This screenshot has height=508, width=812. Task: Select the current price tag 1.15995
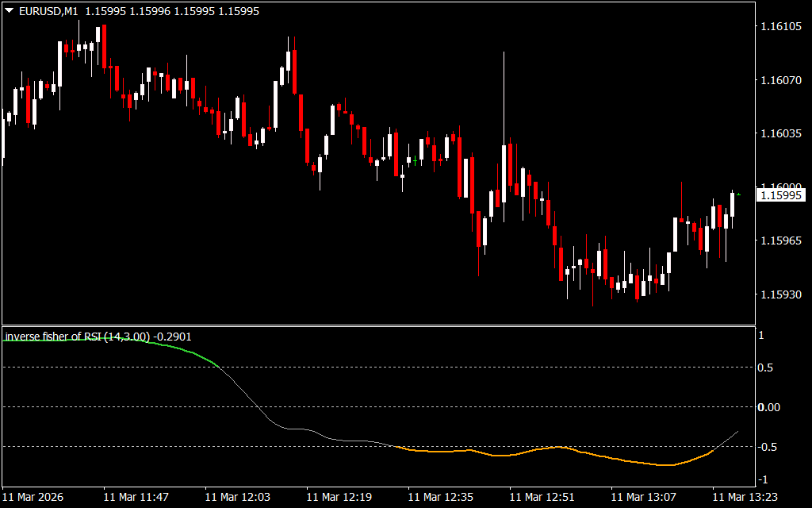pyautogui.click(x=781, y=194)
